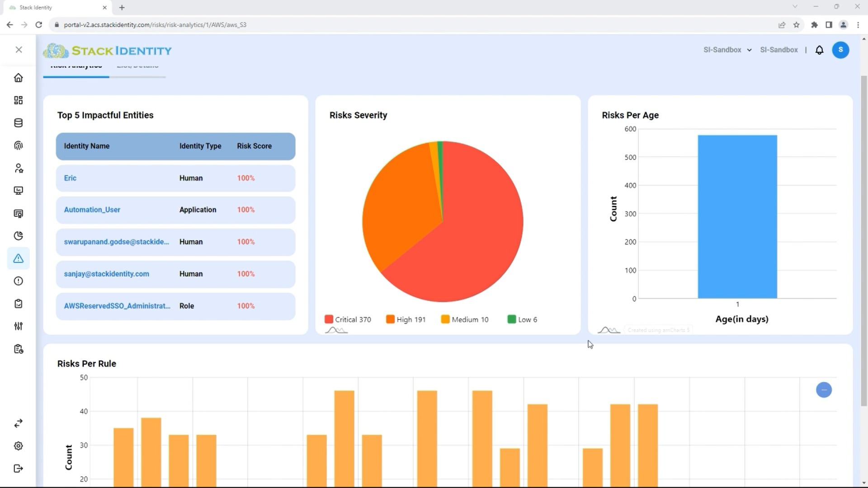Toggle the Critical 370 legend item

click(348, 319)
